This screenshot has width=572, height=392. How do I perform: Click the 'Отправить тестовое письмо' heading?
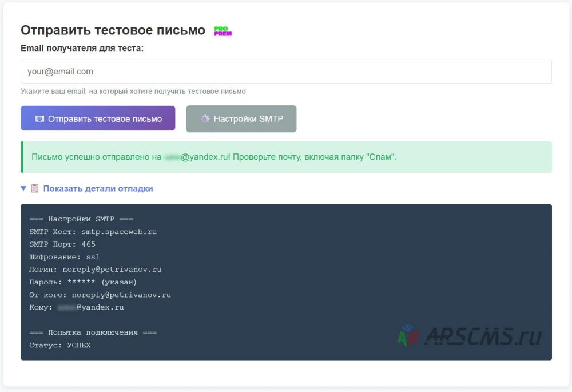pos(113,30)
